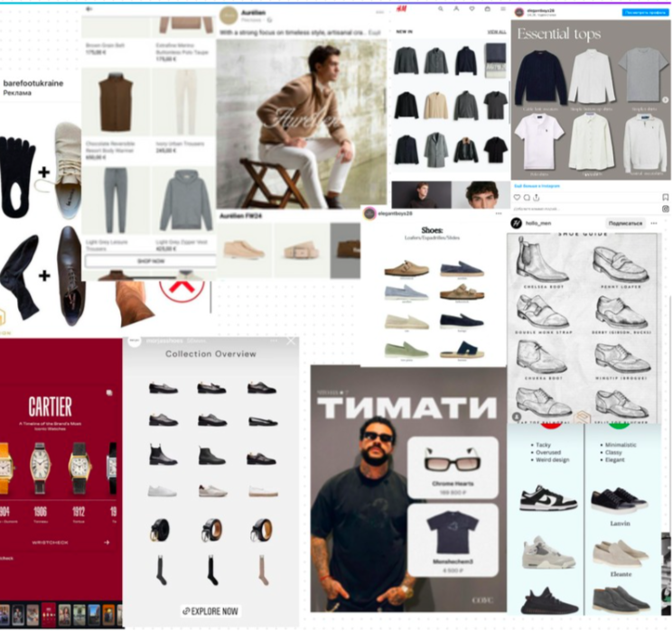Image resolution: width=672 pixels, height=631 pixels.
Task: Close the morjasshoes story
Action: [291, 341]
